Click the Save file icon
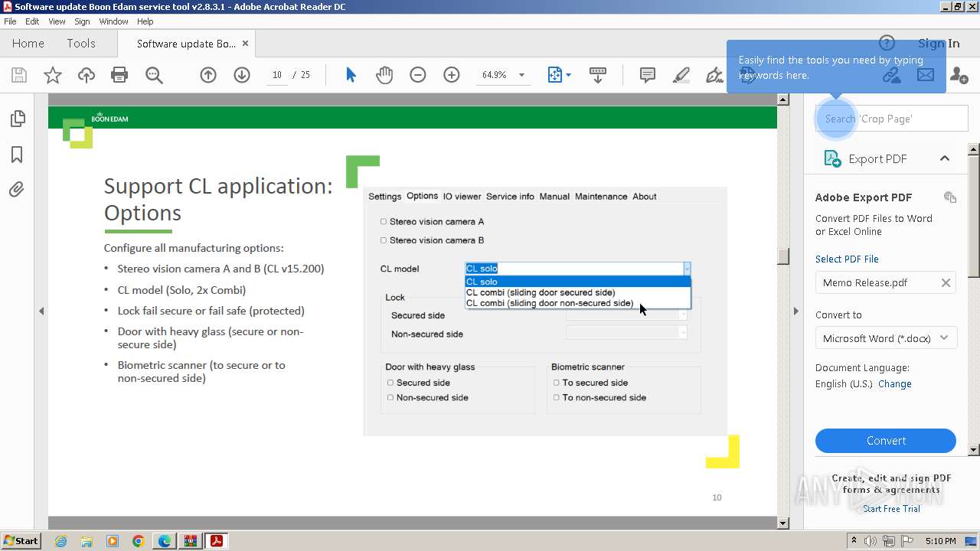 point(19,75)
